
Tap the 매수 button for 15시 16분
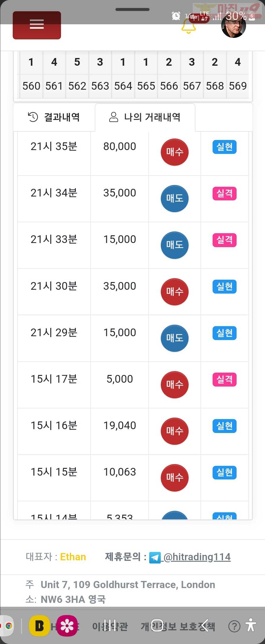click(x=175, y=431)
